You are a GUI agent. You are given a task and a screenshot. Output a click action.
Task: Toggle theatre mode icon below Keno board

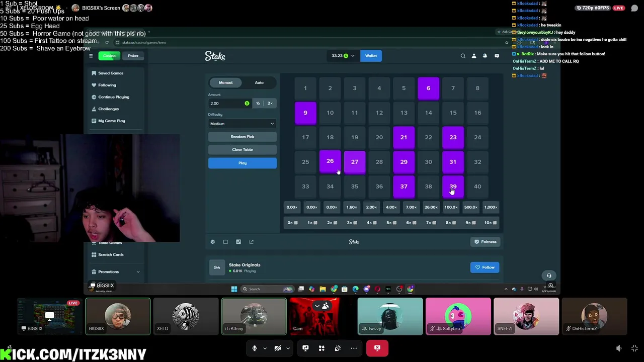click(x=225, y=242)
